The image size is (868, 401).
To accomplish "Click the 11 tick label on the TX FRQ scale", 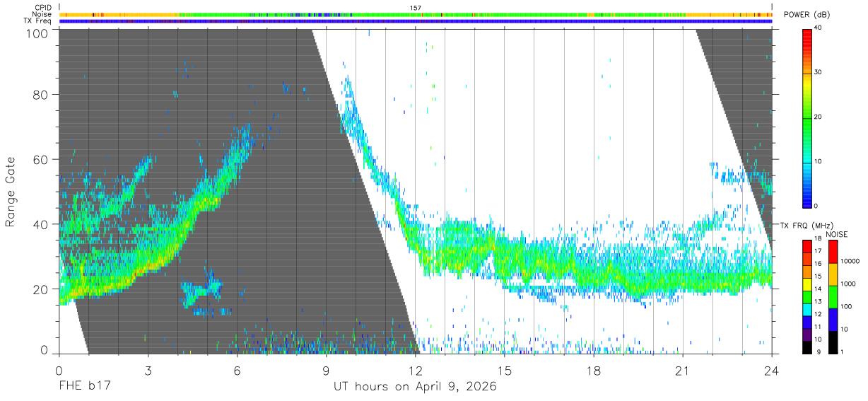I will tap(818, 327).
